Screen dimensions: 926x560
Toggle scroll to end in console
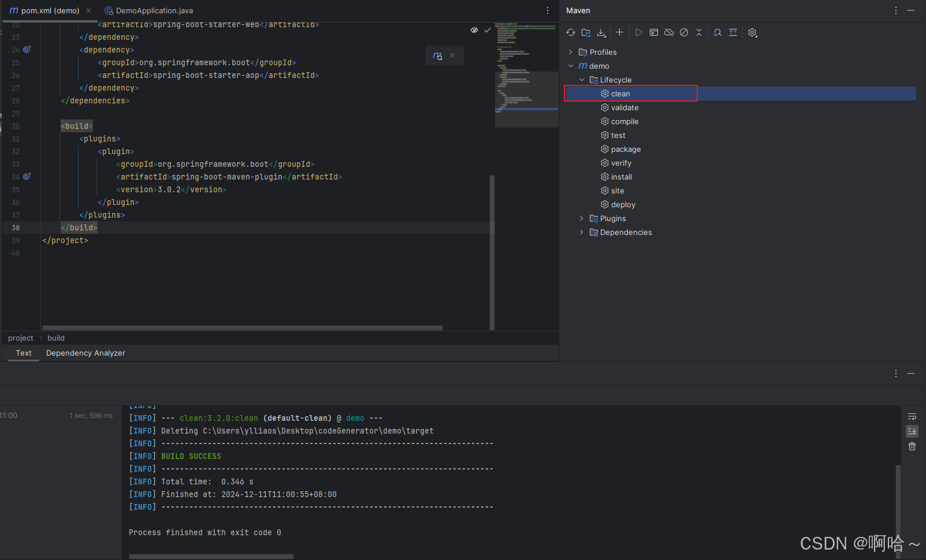pyautogui.click(x=912, y=431)
